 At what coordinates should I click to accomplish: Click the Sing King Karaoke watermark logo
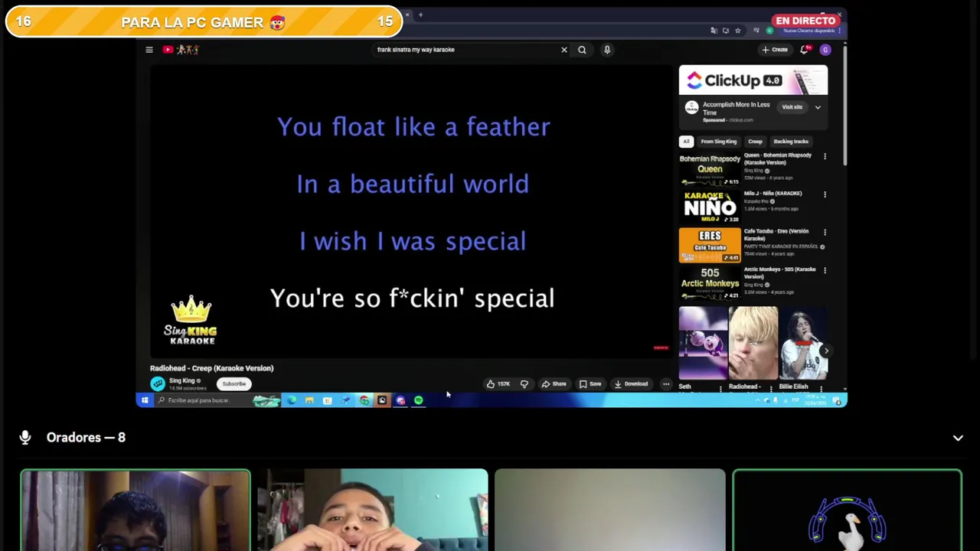point(191,321)
